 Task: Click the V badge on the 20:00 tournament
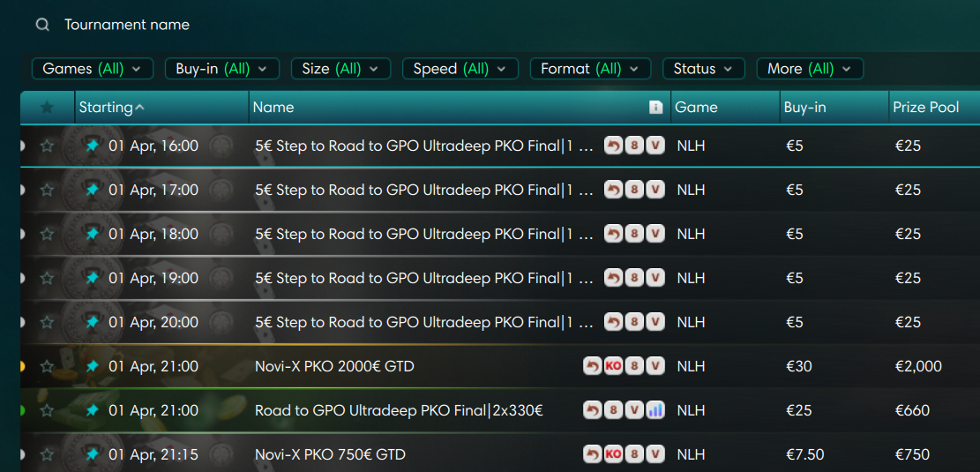pos(655,322)
